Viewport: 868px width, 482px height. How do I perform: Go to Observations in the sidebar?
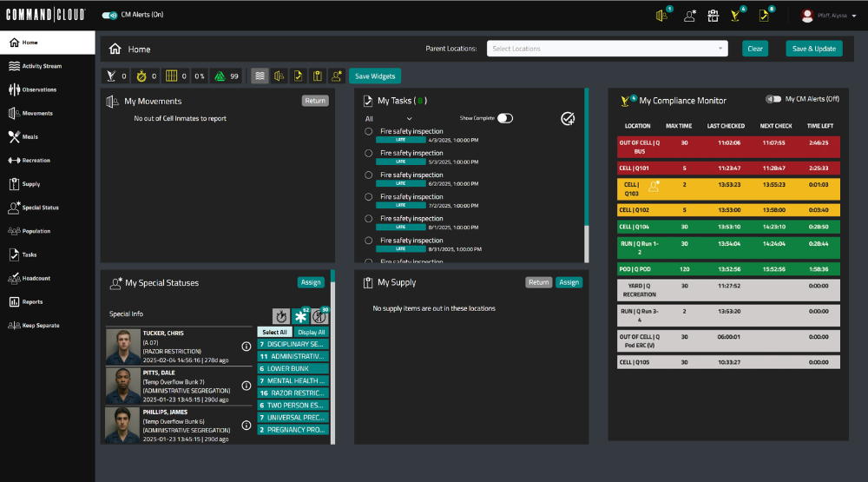[x=39, y=89]
